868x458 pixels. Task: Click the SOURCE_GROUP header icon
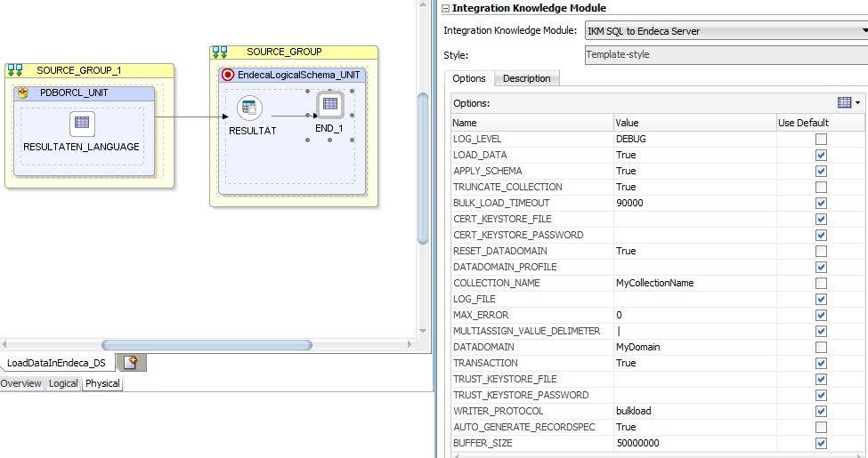tap(220, 52)
